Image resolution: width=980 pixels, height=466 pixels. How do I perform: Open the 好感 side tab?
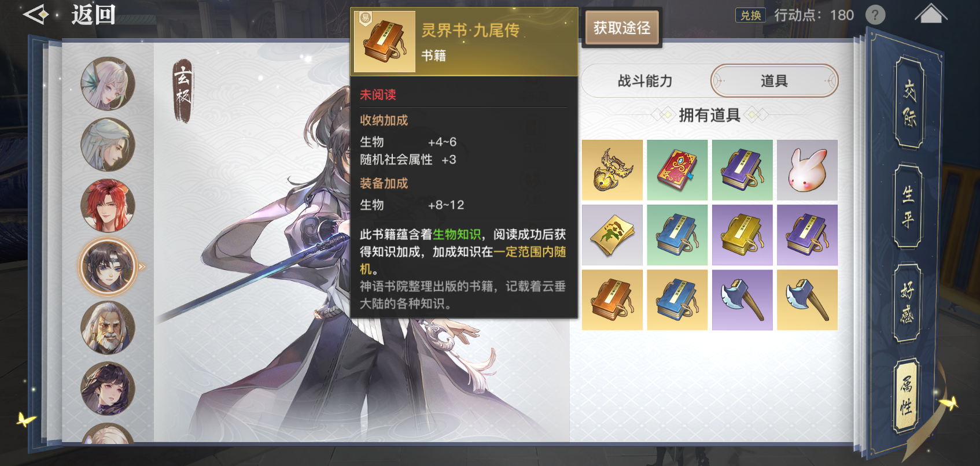(x=908, y=303)
